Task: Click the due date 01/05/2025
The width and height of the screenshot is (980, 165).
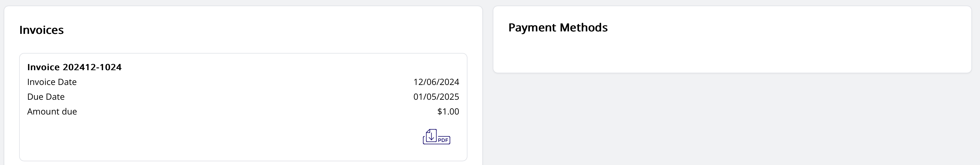Action: 436,97
